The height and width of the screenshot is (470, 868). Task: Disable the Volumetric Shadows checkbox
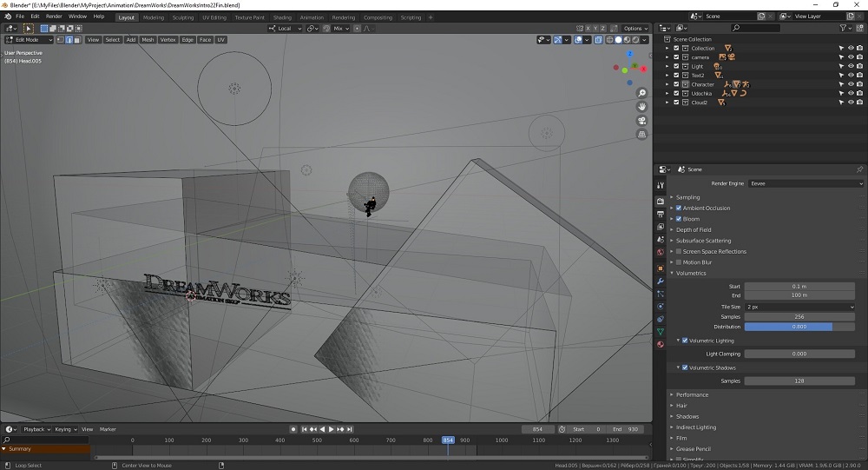click(x=685, y=368)
